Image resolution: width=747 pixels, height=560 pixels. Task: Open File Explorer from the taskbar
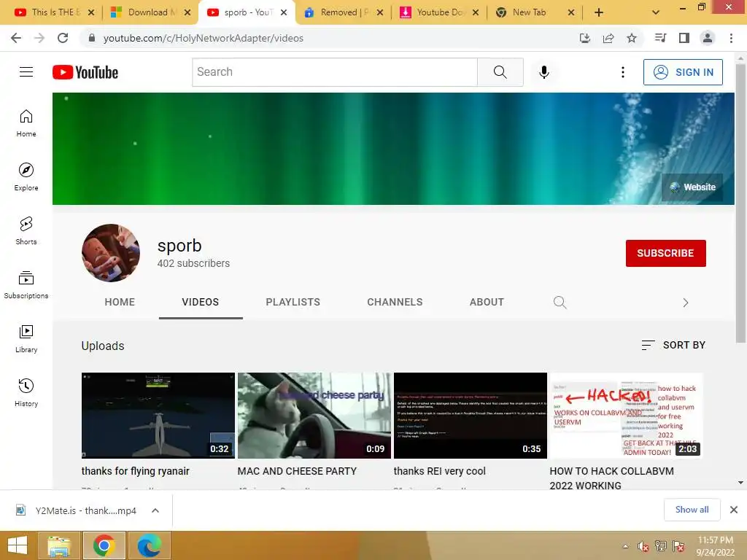pyautogui.click(x=58, y=545)
